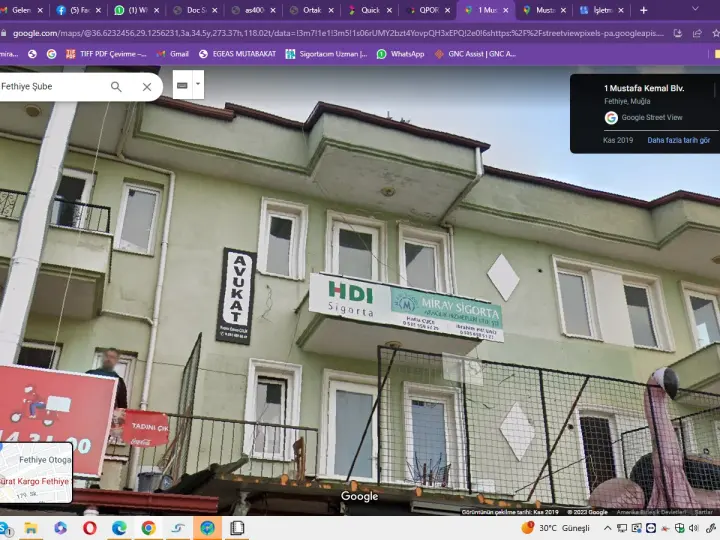This screenshot has width=720, height=540.
Task: Click the globe bookmark icon before Google G
Action: coord(32,54)
